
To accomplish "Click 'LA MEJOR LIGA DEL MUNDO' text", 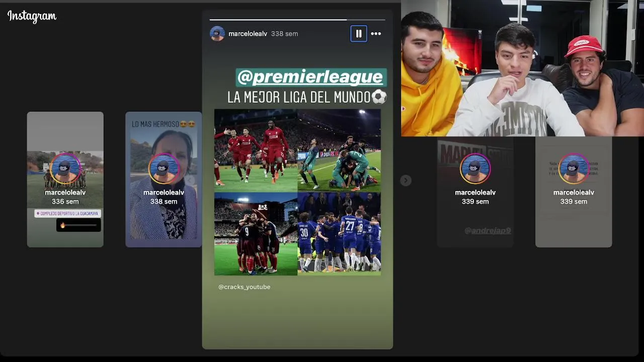I will (307, 98).
